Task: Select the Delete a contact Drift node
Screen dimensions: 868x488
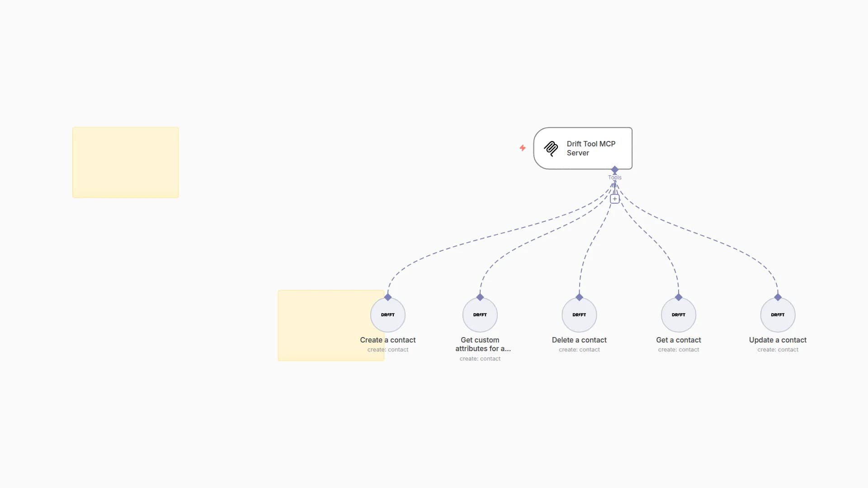Action: (579, 315)
